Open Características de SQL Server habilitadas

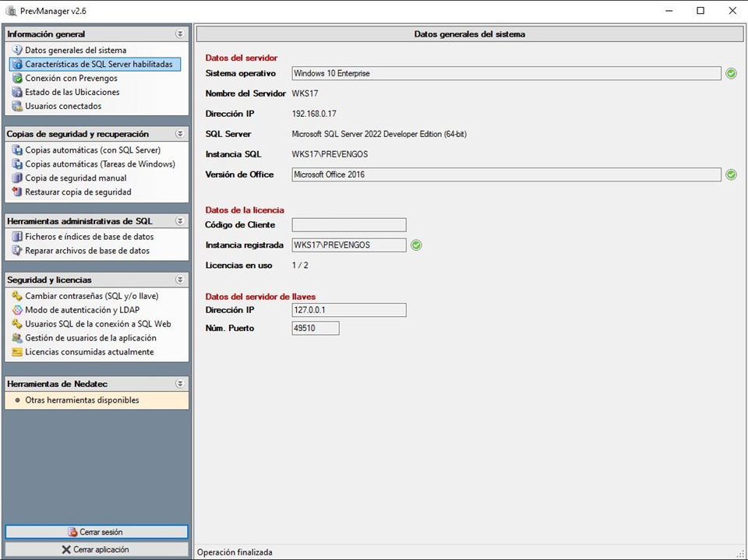98,65
